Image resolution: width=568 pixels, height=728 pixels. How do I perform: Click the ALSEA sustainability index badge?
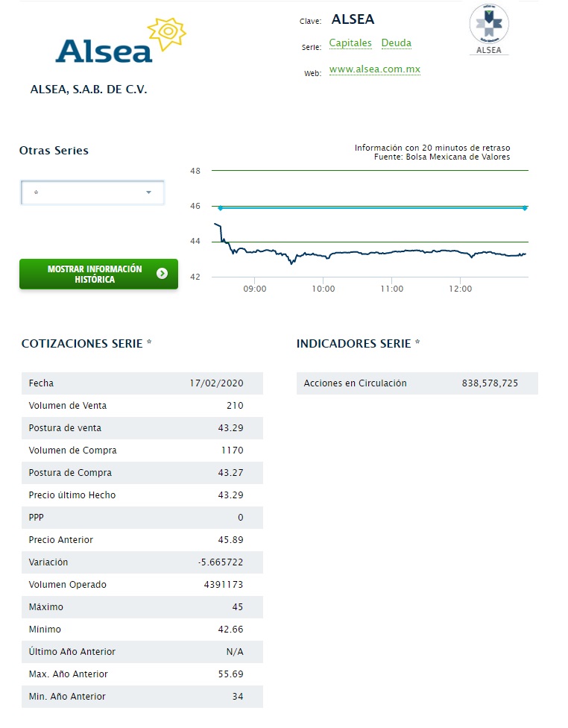pyautogui.click(x=489, y=29)
